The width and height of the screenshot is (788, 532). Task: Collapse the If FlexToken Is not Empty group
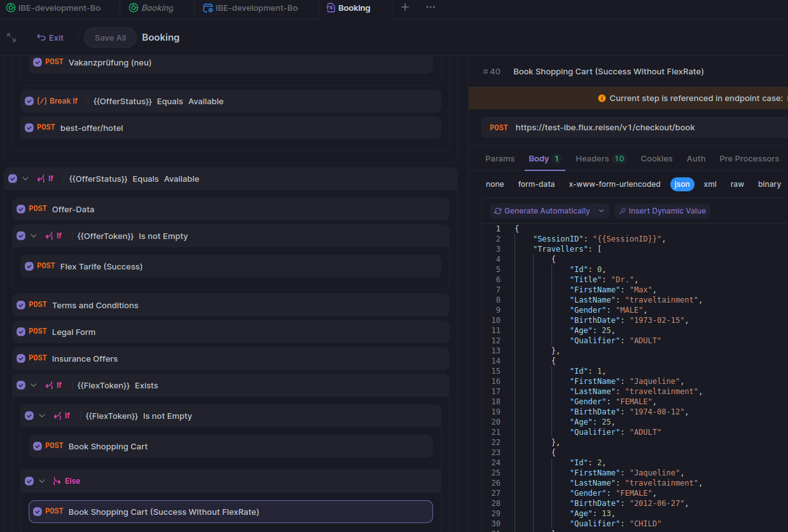42,416
